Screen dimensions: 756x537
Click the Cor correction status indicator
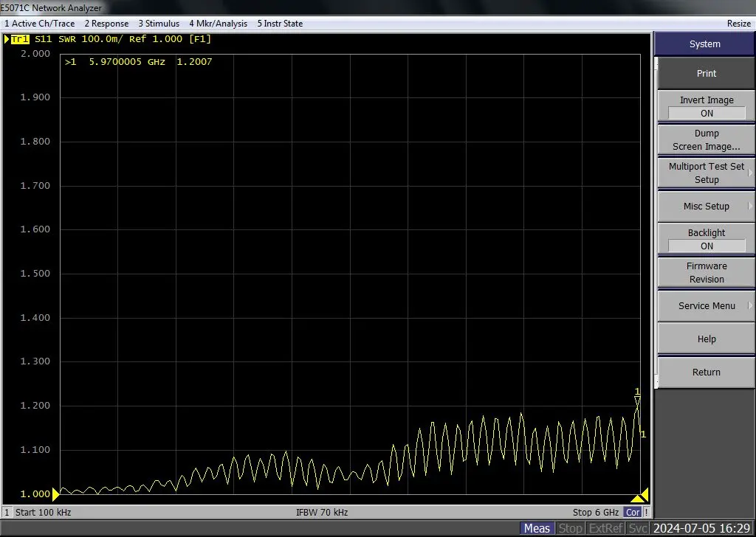pyautogui.click(x=633, y=512)
